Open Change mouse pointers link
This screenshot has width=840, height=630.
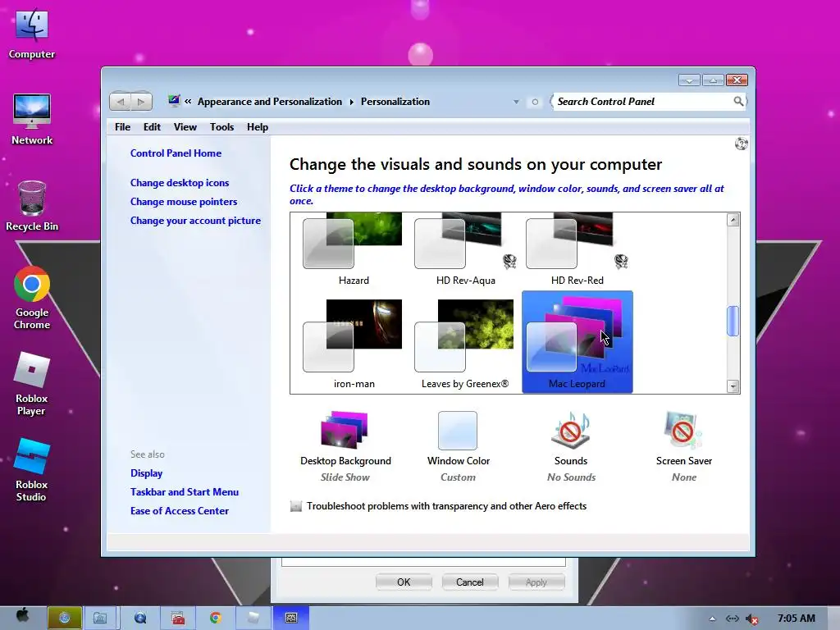point(184,202)
